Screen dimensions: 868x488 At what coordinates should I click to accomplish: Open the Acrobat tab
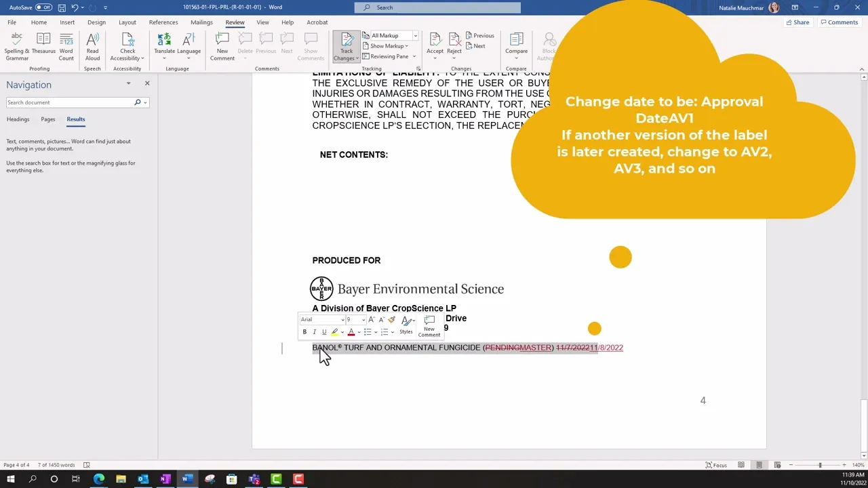[x=317, y=22]
